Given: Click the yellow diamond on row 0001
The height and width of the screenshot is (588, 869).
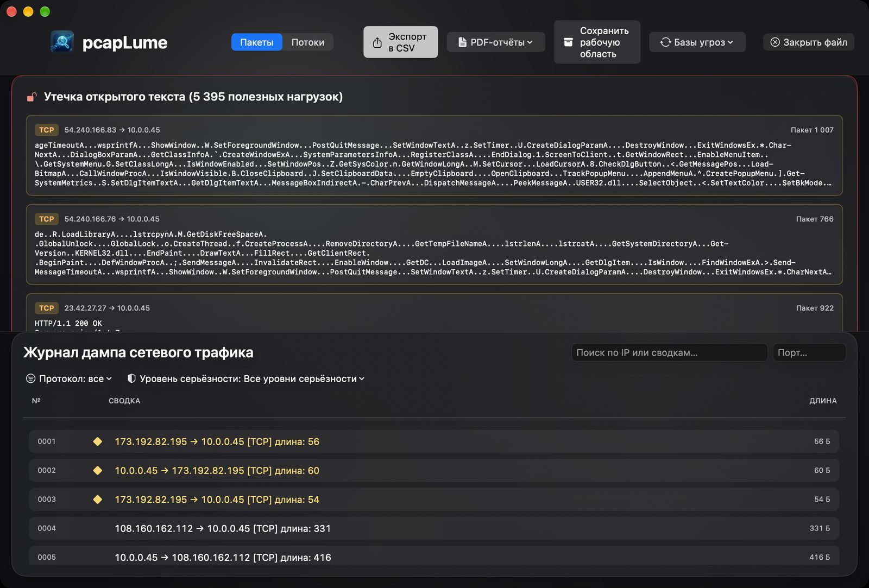Looking at the screenshot, I should pyautogui.click(x=98, y=441).
